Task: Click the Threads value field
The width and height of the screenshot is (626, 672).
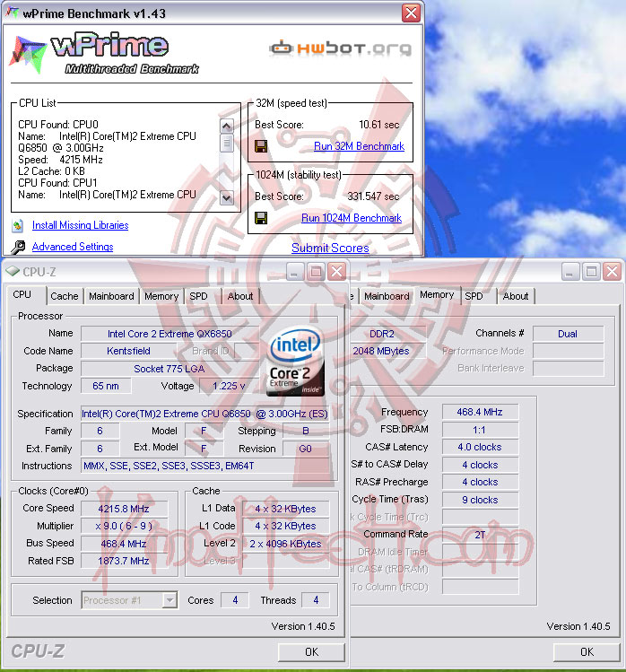Action: click(x=316, y=600)
